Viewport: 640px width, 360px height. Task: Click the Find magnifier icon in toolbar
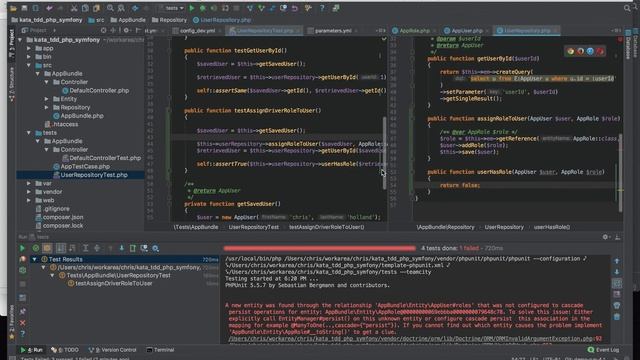tap(110, 8)
